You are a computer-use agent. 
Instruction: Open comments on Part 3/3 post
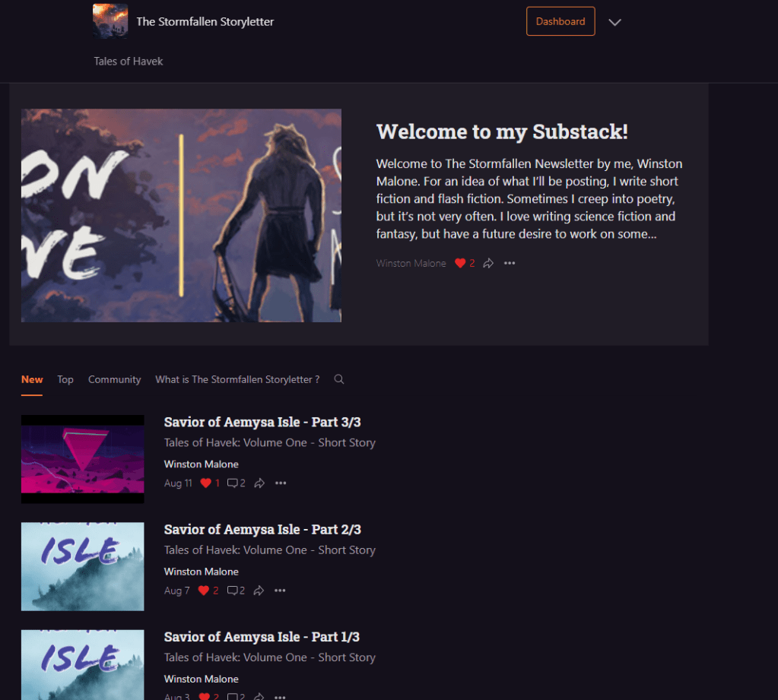[x=233, y=483]
